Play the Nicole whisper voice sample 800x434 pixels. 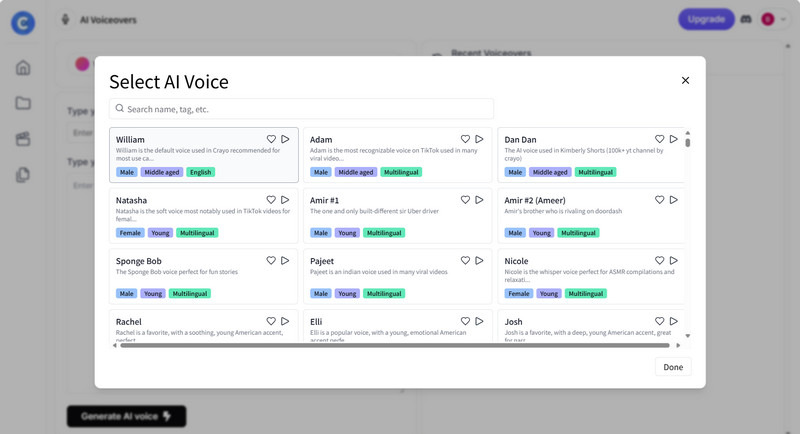tap(674, 261)
